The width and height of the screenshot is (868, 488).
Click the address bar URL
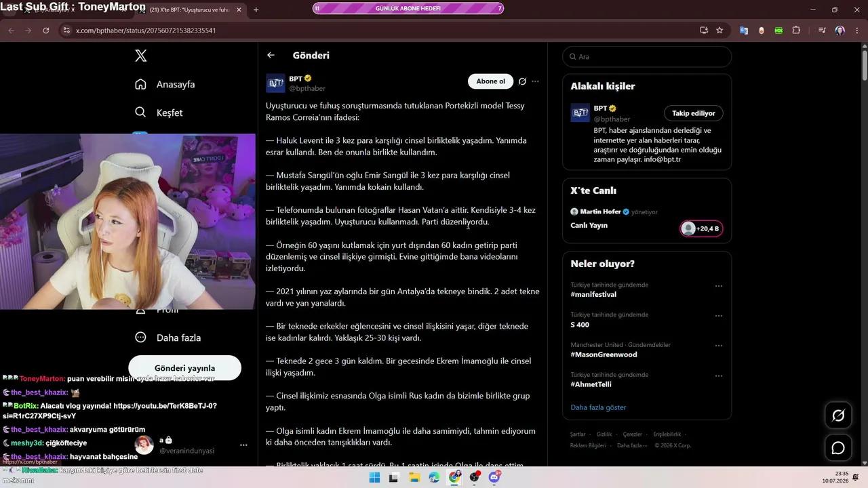click(x=146, y=30)
